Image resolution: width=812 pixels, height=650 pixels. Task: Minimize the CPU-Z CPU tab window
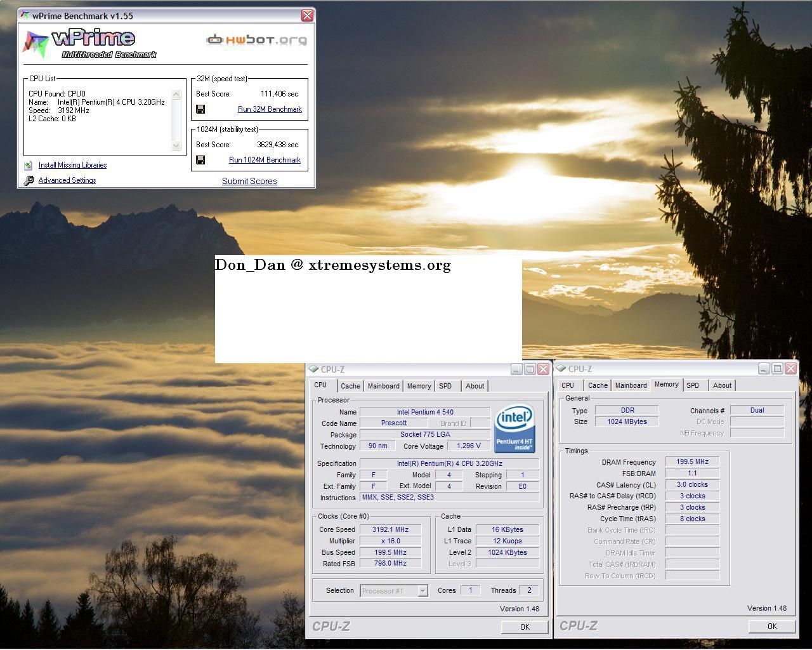516,369
